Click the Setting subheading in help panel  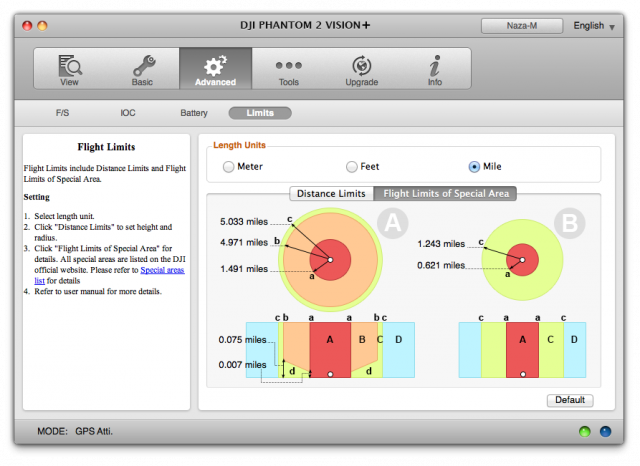click(x=37, y=197)
